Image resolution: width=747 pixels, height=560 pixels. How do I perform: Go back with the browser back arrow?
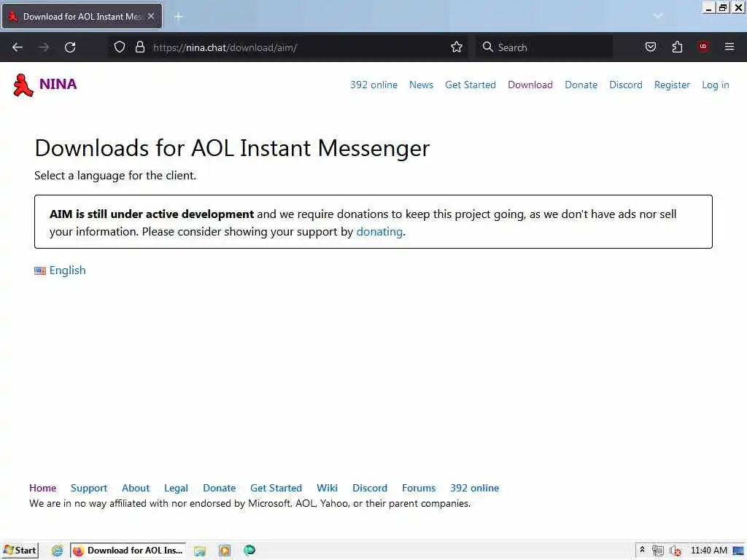18,47
